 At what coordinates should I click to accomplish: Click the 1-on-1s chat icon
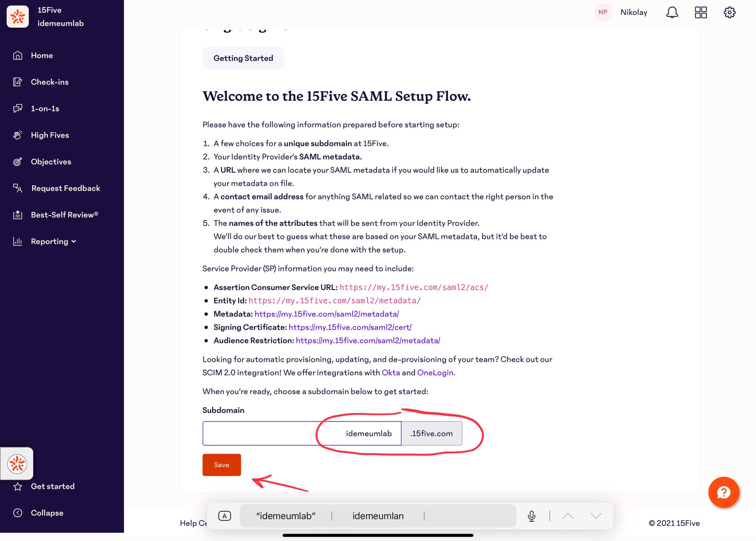tap(18, 109)
